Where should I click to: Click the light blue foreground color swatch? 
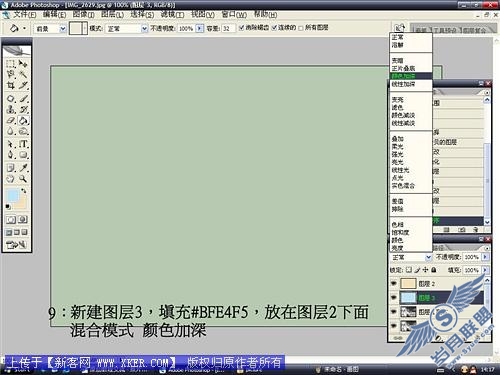pyautogui.click(x=13, y=195)
